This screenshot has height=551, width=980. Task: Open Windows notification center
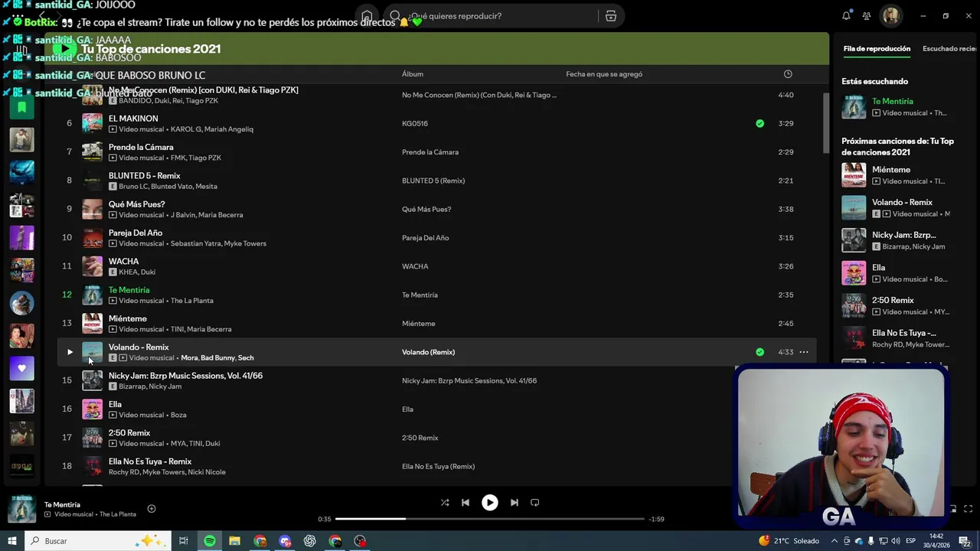966,541
